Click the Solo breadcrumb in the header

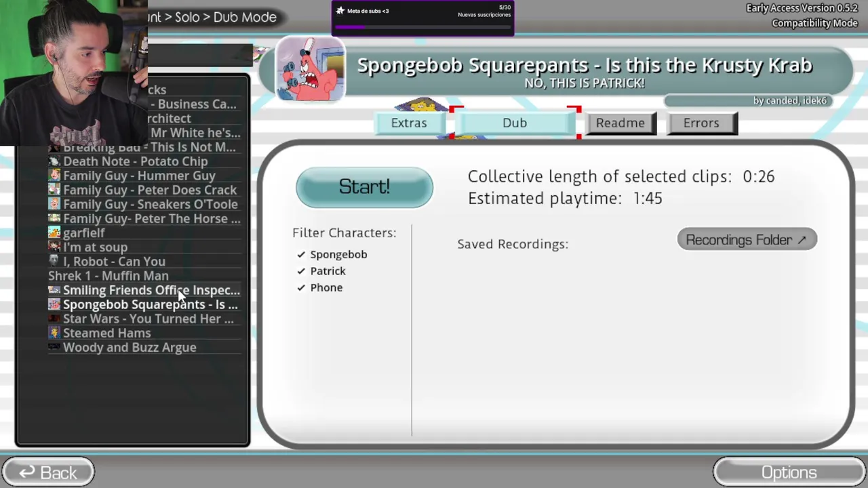pyautogui.click(x=187, y=17)
